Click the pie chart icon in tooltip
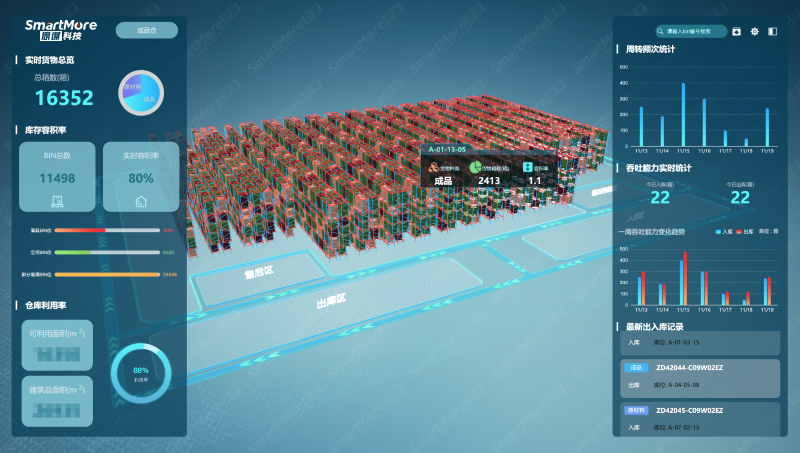Image resolution: width=800 pixels, height=453 pixels. [x=476, y=168]
